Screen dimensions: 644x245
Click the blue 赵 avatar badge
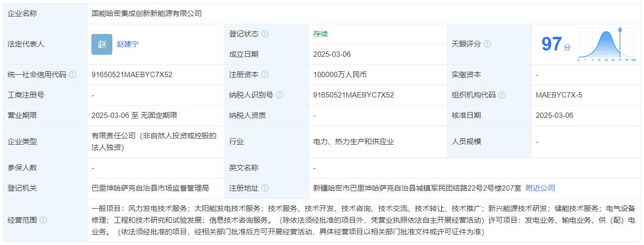pyautogui.click(x=102, y=44)
